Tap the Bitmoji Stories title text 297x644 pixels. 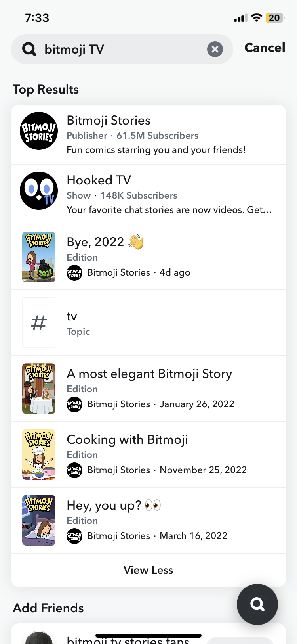pos(109,120)
